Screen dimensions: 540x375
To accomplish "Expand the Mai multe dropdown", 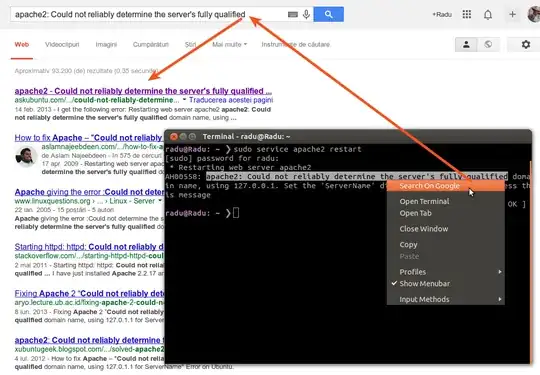I will [229, 44].
